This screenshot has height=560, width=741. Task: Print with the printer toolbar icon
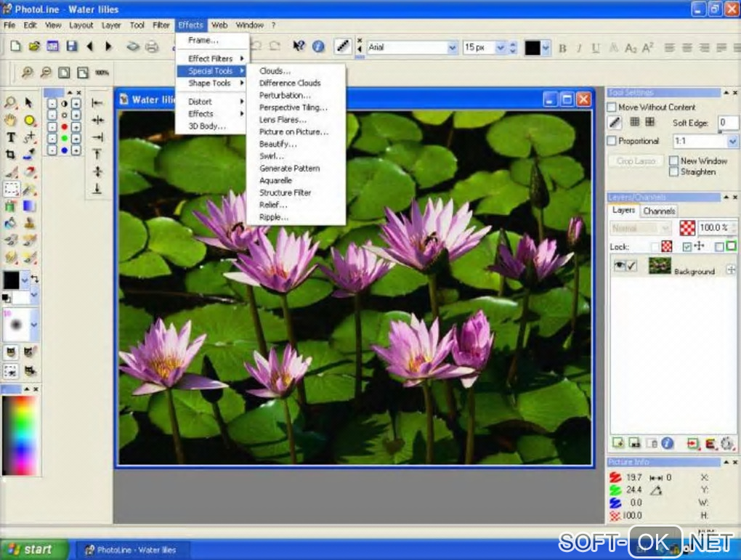[151, 46]
